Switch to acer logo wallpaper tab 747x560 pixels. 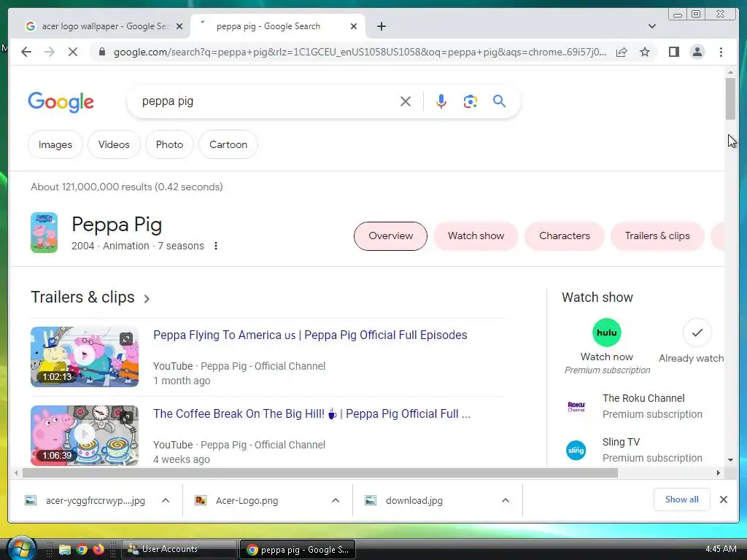click(x=104, y=26)
